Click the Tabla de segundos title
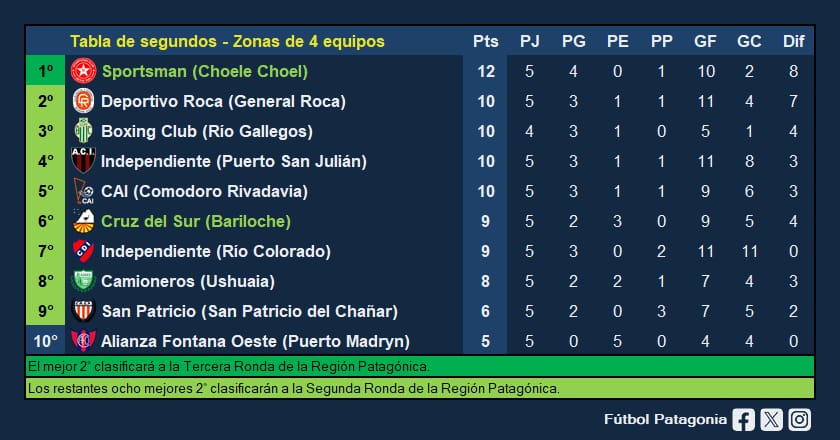 (227, 42)
